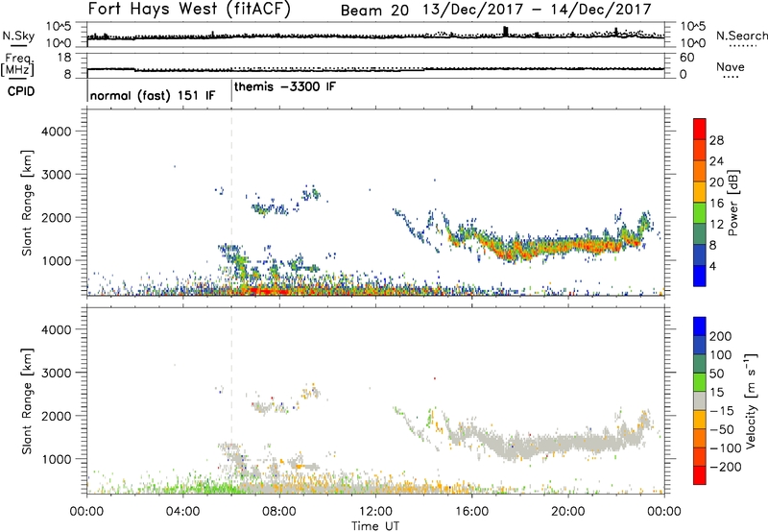Screen dimensions: 768x532
Task: Click the Velocity [m s-1] colorbar title
Action: pyautogui.click(x=751, y=400)
